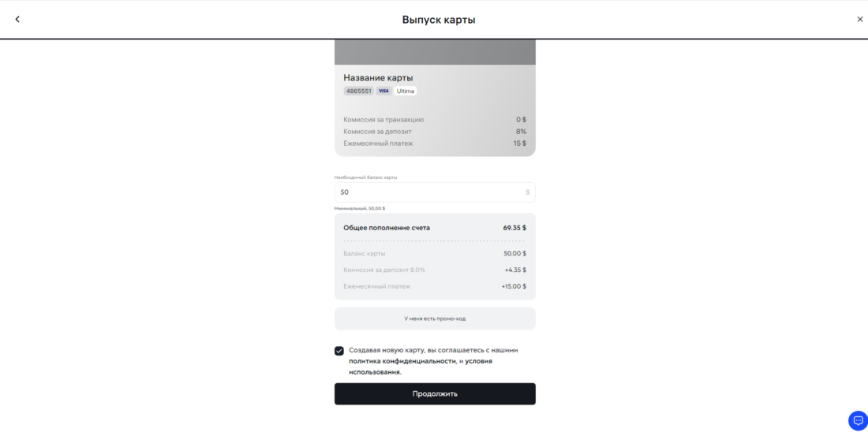Go back using the left arrow icon
The width and height of the screenshot is (868, 440).
(17, 19)
